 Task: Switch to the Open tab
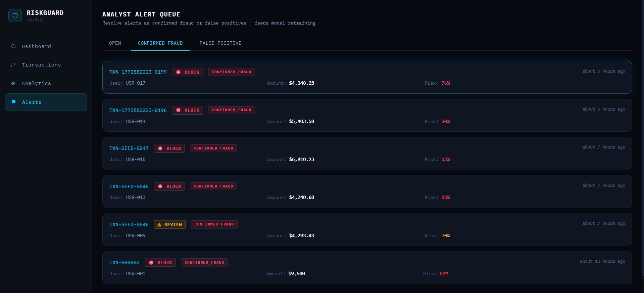click(115, 43)
